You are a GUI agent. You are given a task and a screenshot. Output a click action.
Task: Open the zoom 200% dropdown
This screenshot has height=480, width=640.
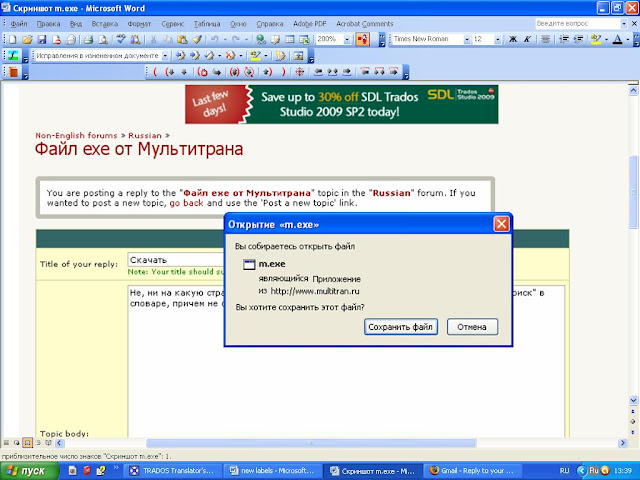coord(347,40)
